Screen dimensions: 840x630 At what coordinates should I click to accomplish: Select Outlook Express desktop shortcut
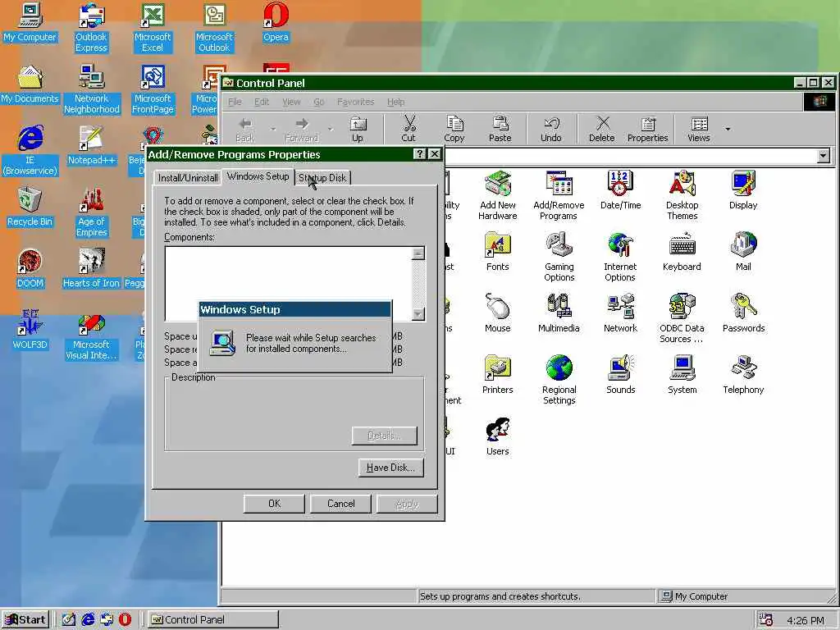coord(91,27)
